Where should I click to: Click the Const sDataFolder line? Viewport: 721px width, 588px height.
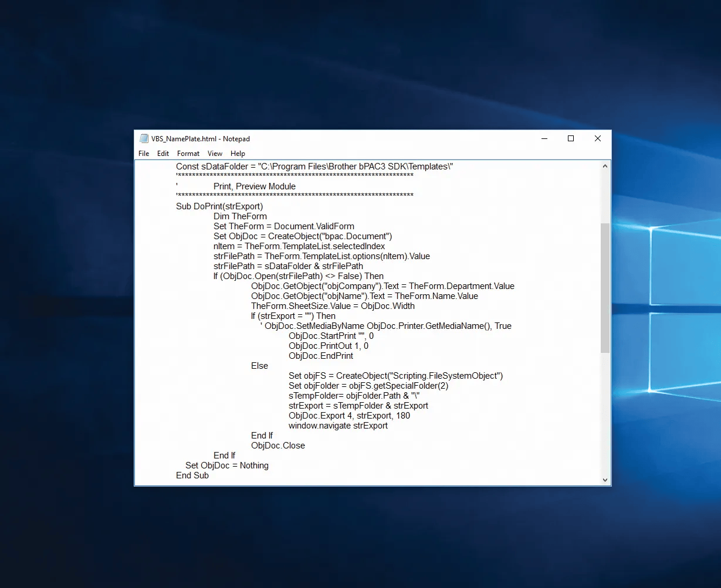pos(314,166)
